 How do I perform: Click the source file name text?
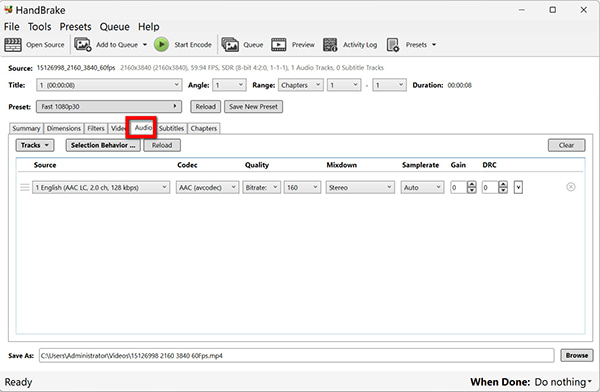point(76,68)
